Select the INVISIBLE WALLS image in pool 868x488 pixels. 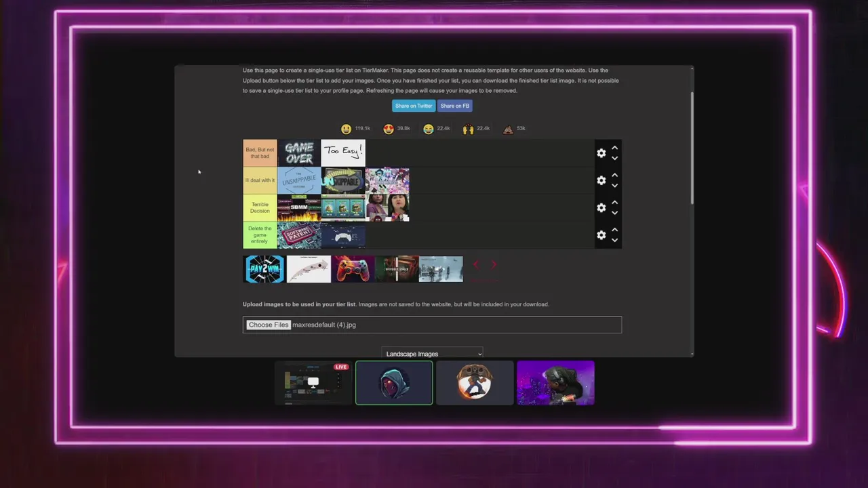click(x=397, y=269)
